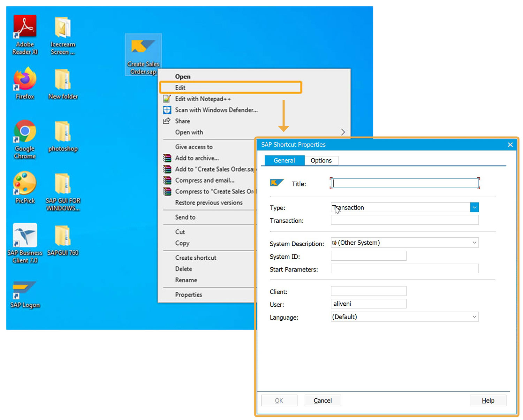Expand the Open with submenu arrow

pos(343,132)
